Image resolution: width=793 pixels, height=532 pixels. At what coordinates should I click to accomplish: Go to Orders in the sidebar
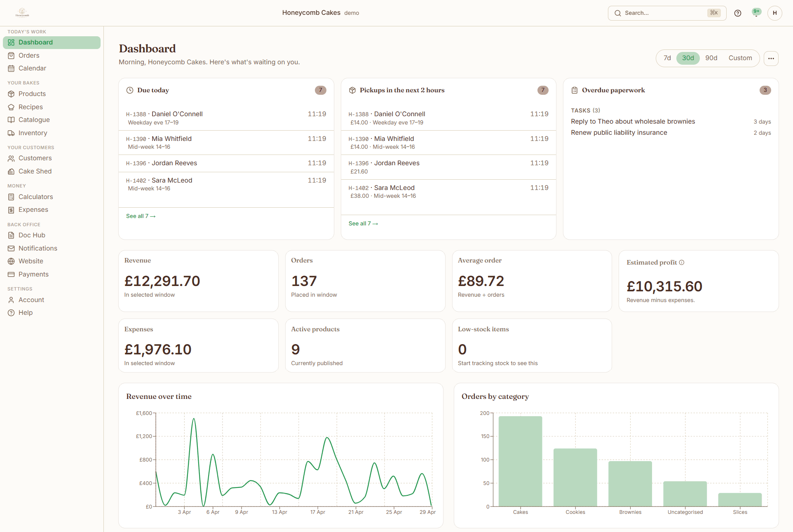pos(52,56)
